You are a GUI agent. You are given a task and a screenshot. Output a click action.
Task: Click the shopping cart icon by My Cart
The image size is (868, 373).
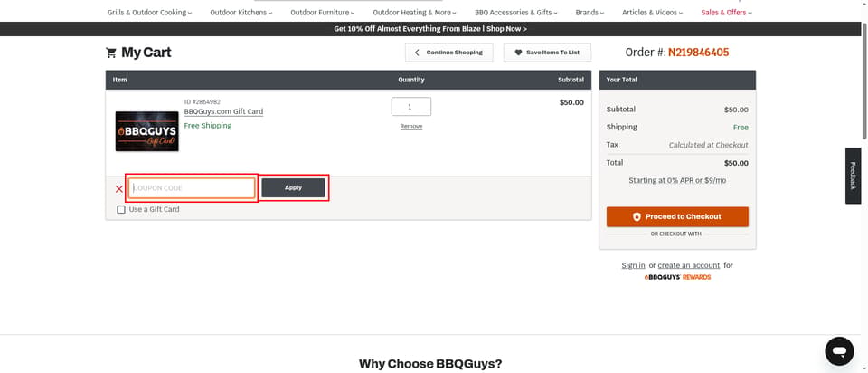click(x=111, y=53)
